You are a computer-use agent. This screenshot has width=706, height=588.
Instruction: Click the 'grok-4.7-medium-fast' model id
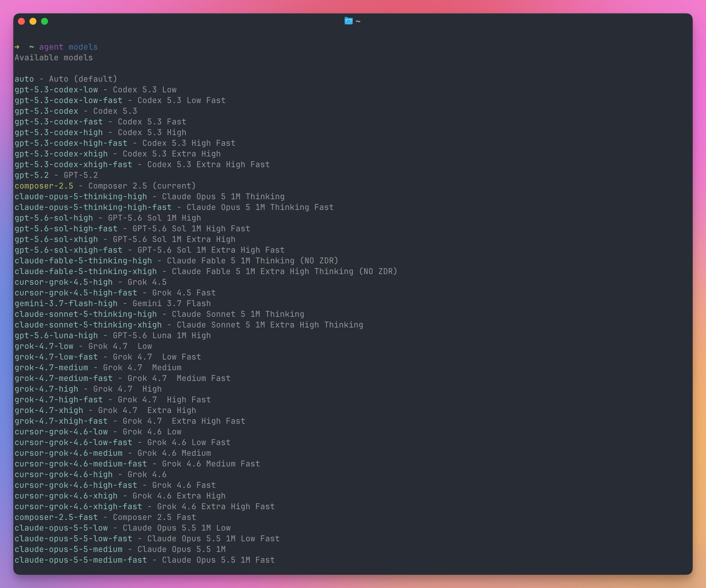(x=64, y=378)
